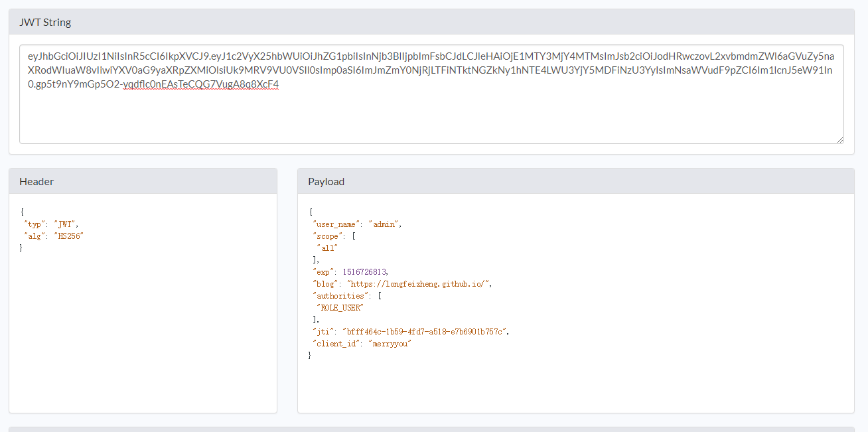The width and height of the screenshot is (868, 432).
Task: Click the "user_name" key in Payload
Action: [x=336, y=224]
